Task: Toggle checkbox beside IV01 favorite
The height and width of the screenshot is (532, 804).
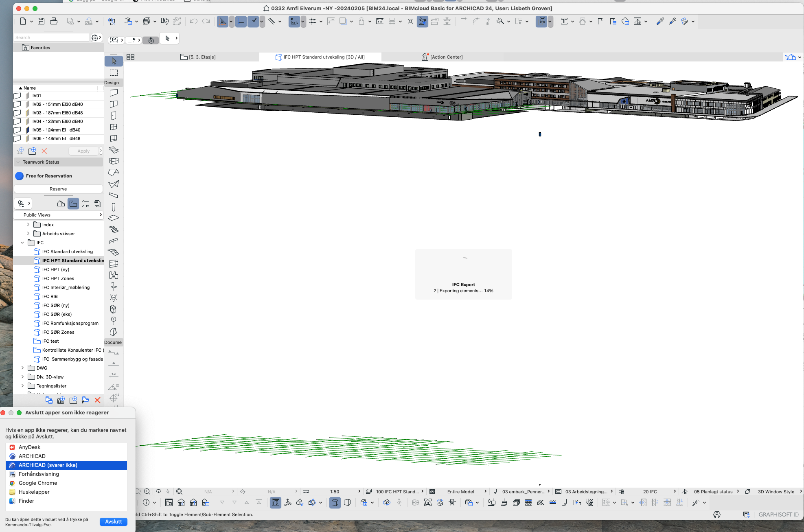Action: pos(17,96)
